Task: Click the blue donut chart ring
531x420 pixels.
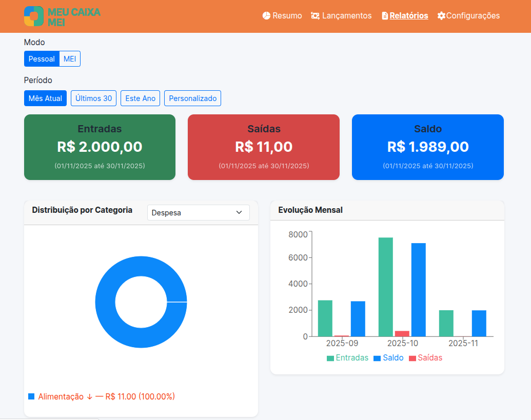Action: click(105, 302)
